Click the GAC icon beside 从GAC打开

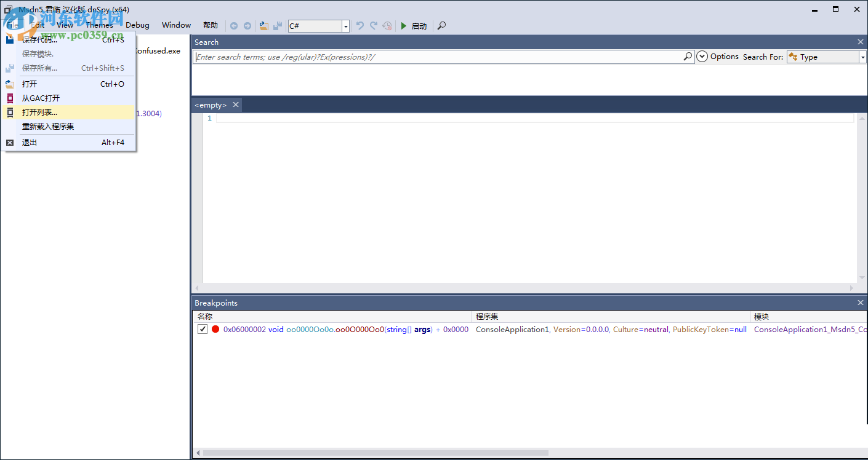(x=10, y=98)
